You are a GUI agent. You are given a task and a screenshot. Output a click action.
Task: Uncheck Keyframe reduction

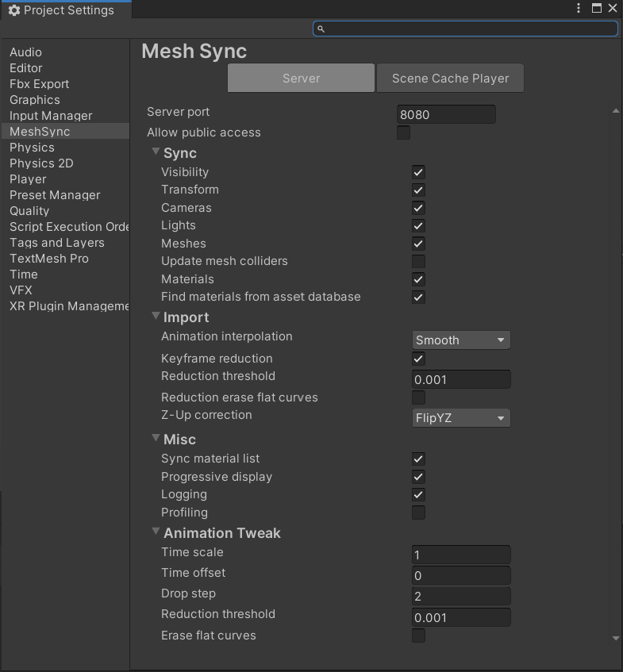(418, 359)
